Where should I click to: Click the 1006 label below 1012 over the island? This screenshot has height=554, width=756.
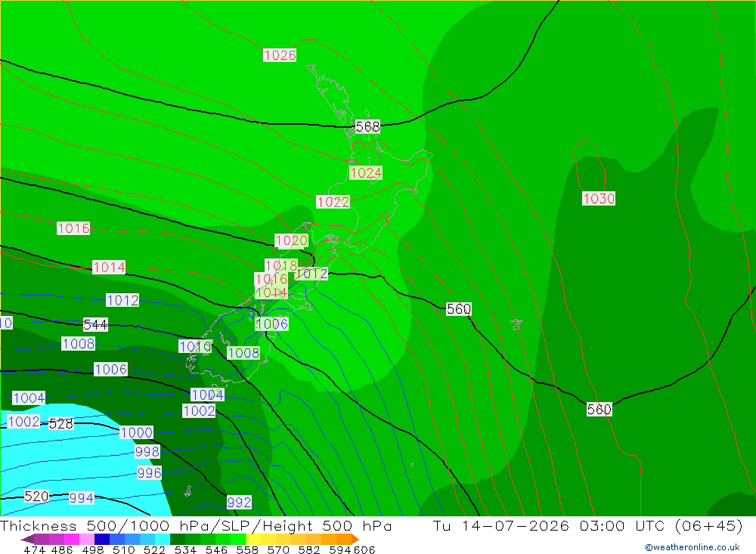[x=272, y=323]
